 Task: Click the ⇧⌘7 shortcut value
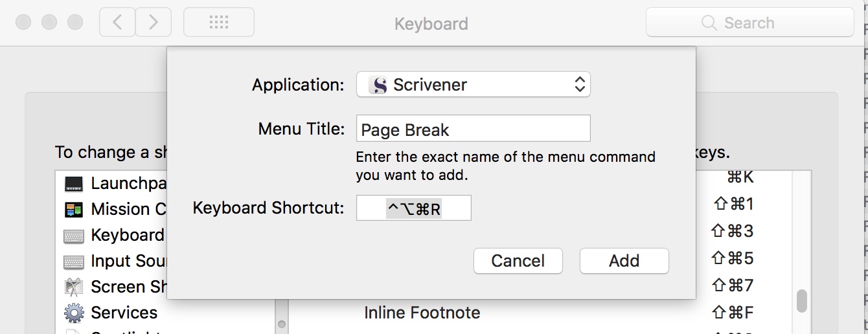coord(733,285)
